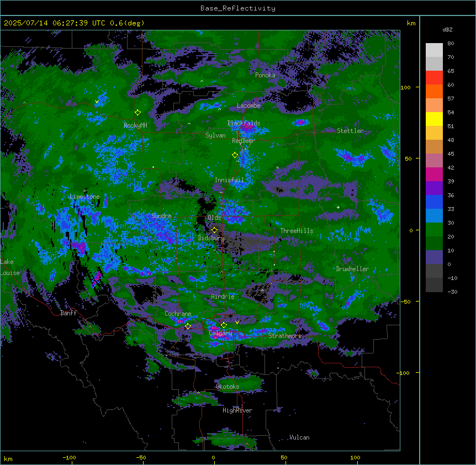The width and height of the screenshot is (476, 465).
Task: Select the red 60-65 dBZ legend swatch
Action: [x=434, y=78]
